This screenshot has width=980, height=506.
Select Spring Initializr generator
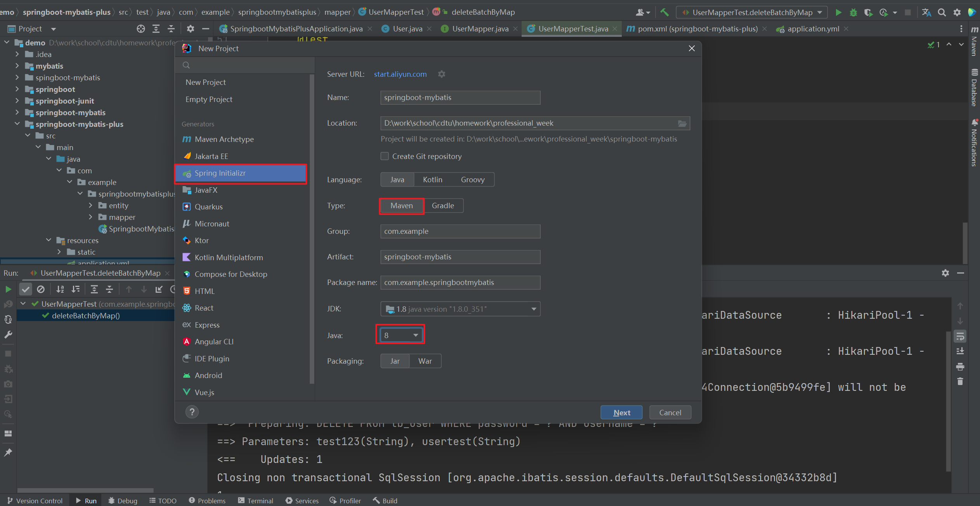click(x=241, y=173)
